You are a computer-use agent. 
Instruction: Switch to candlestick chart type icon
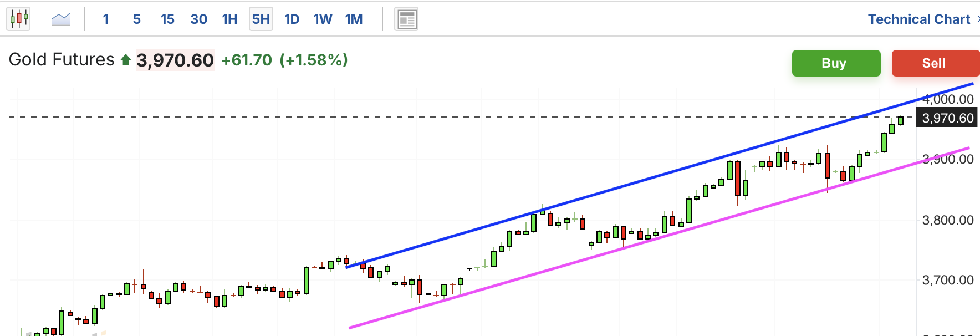(x=18, y=19)
